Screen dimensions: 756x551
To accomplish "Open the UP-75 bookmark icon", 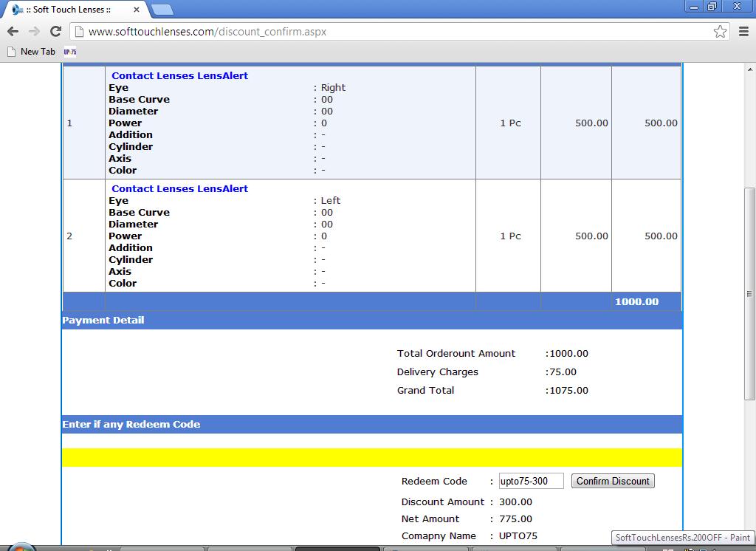I will pos(70,52).
